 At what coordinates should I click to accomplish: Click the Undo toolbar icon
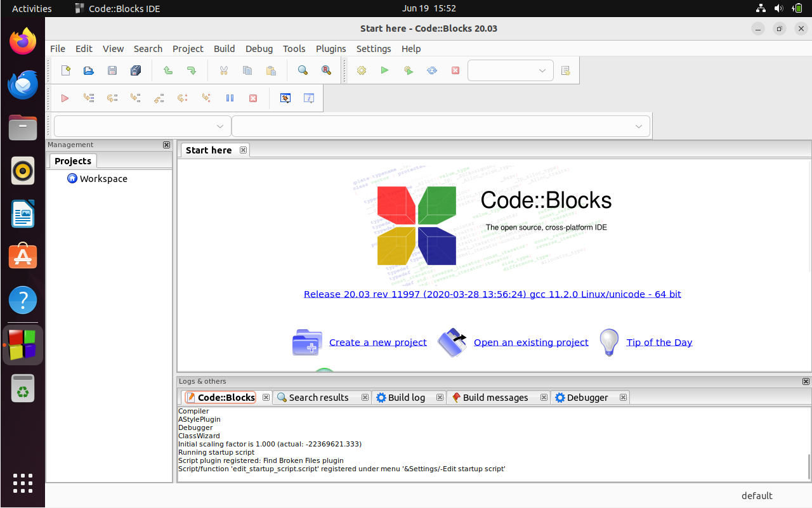pos(167,70)
